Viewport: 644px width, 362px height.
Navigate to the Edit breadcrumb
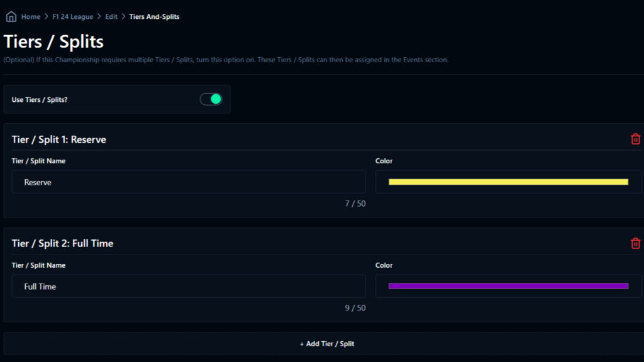click(111, 17)
